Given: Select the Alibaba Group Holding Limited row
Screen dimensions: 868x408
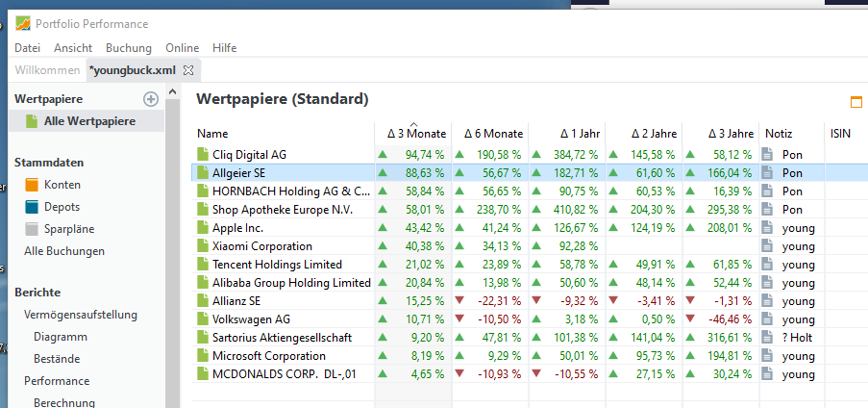Looking at the screenshot, I should coord(530,283).
